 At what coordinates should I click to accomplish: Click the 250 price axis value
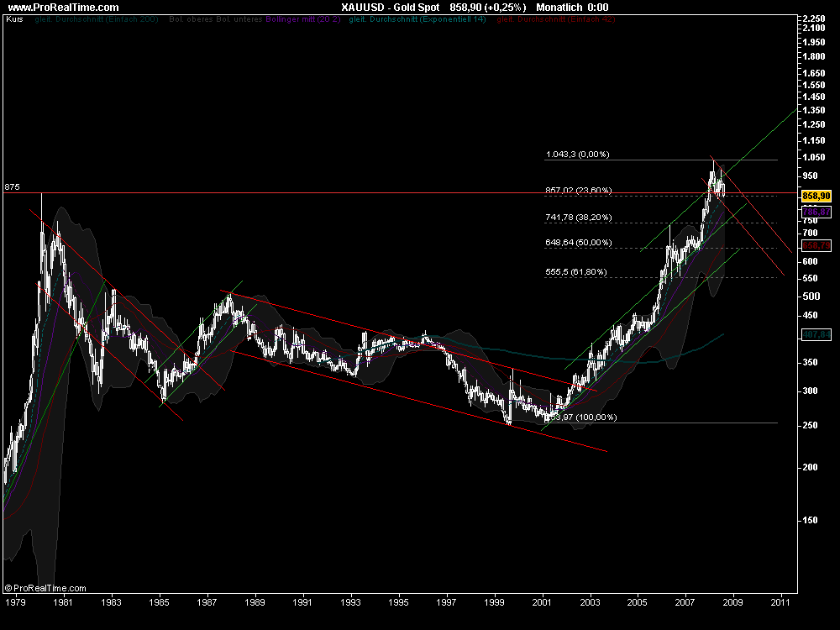(x=810, y=425)
